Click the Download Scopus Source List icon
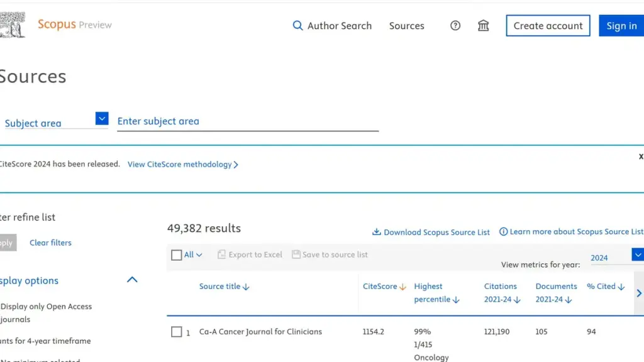Viewport: 644px width, 362px height. click(377, 232)
